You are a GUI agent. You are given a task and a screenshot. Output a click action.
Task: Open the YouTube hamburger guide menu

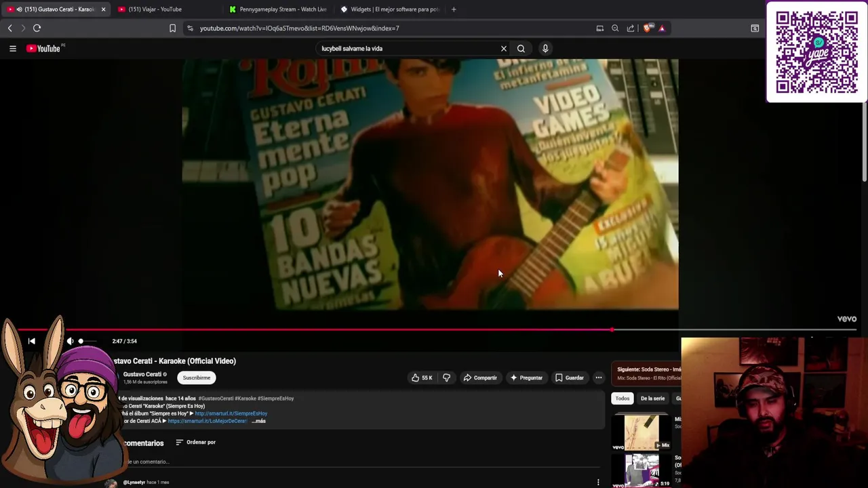[x=12, y=48]
